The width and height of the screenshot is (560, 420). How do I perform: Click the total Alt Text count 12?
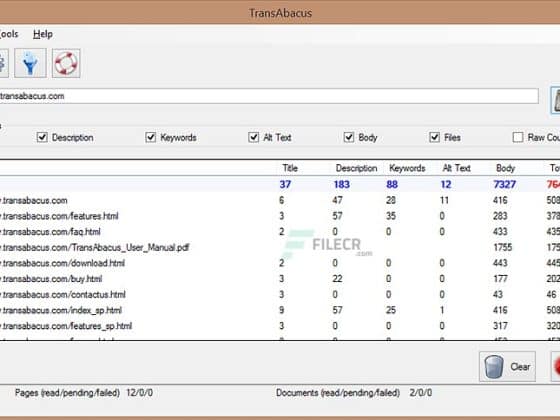tap(446, 184)
